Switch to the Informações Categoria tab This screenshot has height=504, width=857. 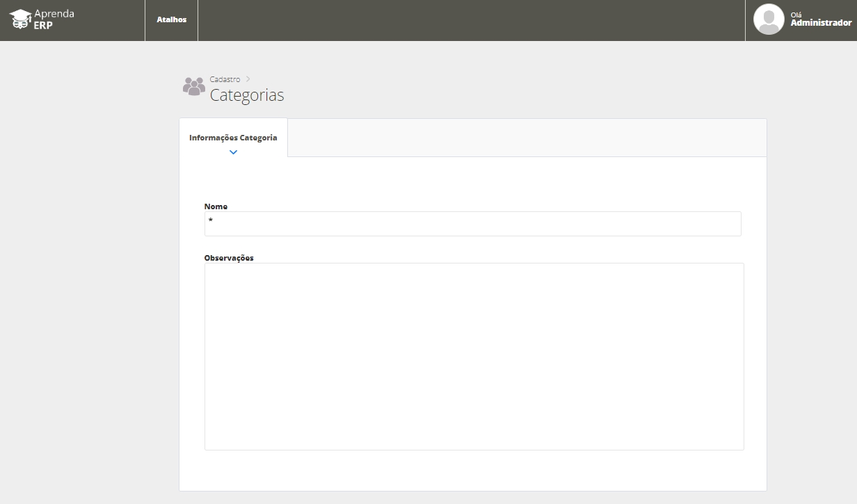click(x=233, y=138)
